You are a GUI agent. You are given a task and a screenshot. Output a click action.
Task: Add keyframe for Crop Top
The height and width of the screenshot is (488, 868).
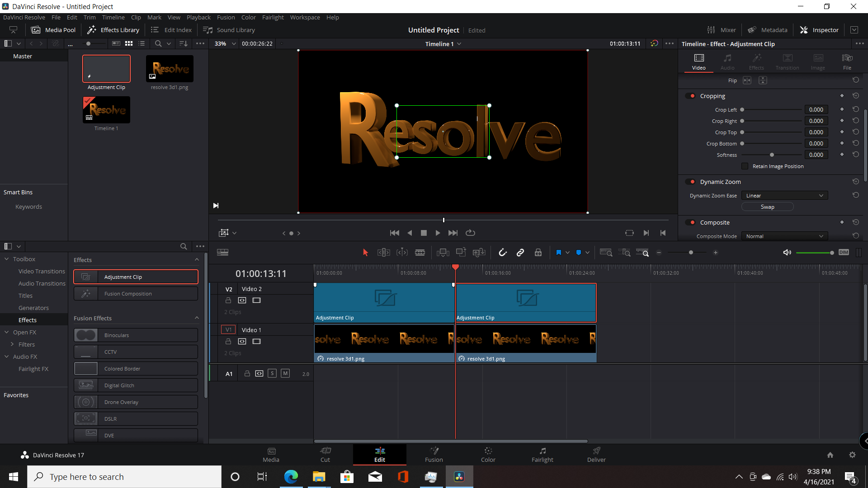click(x=842, y=132)
